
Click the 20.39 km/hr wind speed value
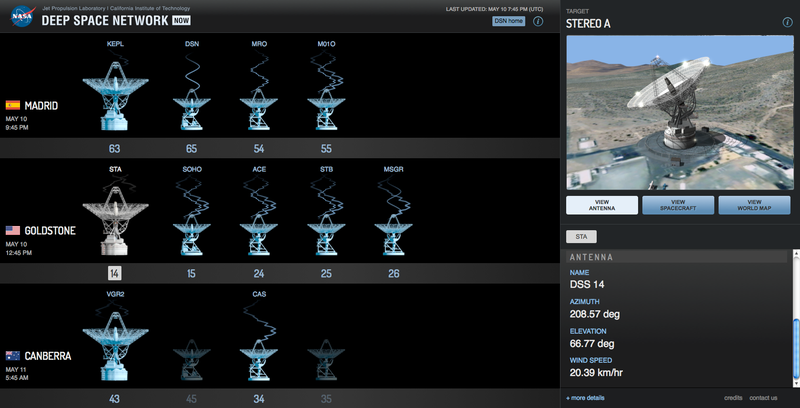pyautogui.click(x=596, y=373)
